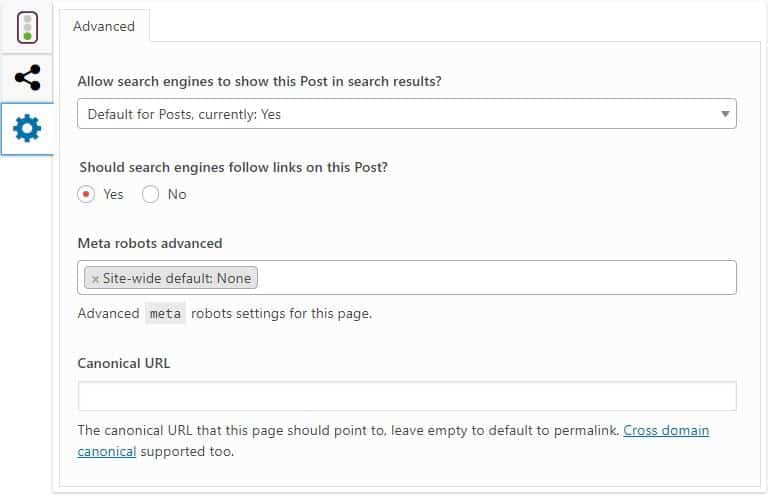This screenshot has width=768, height=495.
Task: Click the Meta robots advanced label
Action: [x=150, y=243]
